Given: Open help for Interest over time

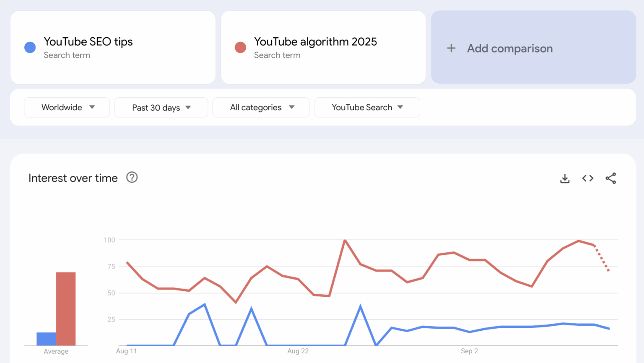Looking at the screenshot, I should coord(132,178).
